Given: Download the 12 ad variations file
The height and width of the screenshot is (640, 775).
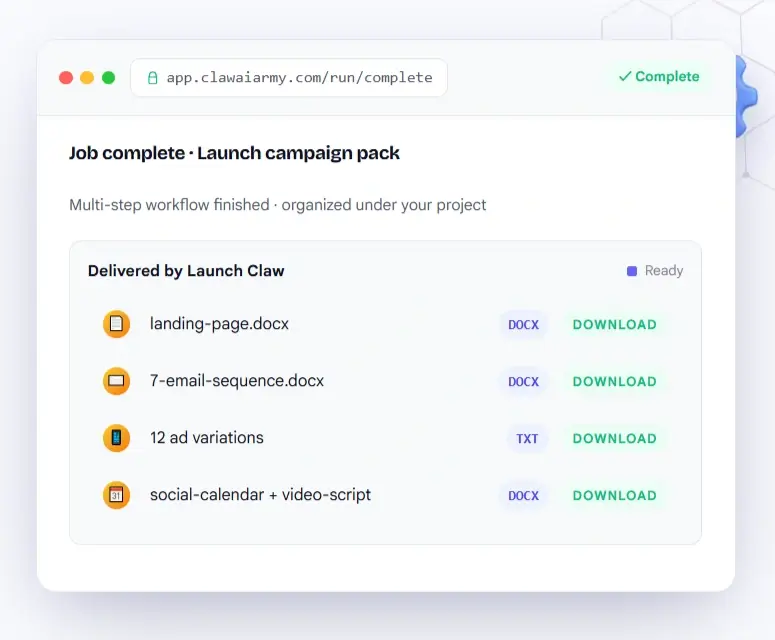Looking at the screenshot, I should [x=614, y=438].
